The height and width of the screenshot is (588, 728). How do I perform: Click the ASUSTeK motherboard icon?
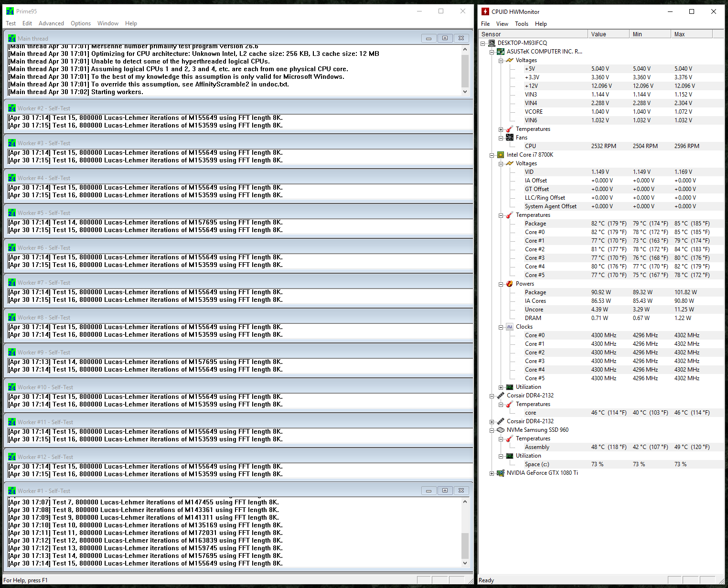click(x=500, y=52)
